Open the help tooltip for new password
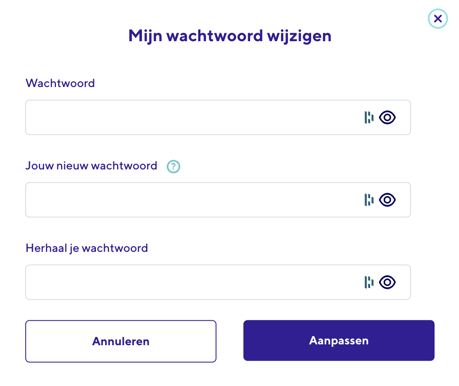Screen dimensions: 459x386 pos(173,166)
